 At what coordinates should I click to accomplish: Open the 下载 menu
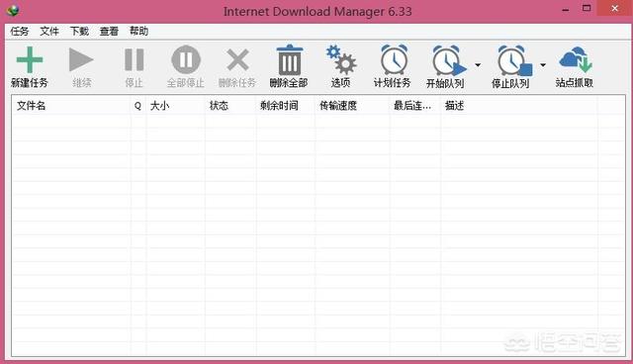pyautogui.click(x=79, y=31)
